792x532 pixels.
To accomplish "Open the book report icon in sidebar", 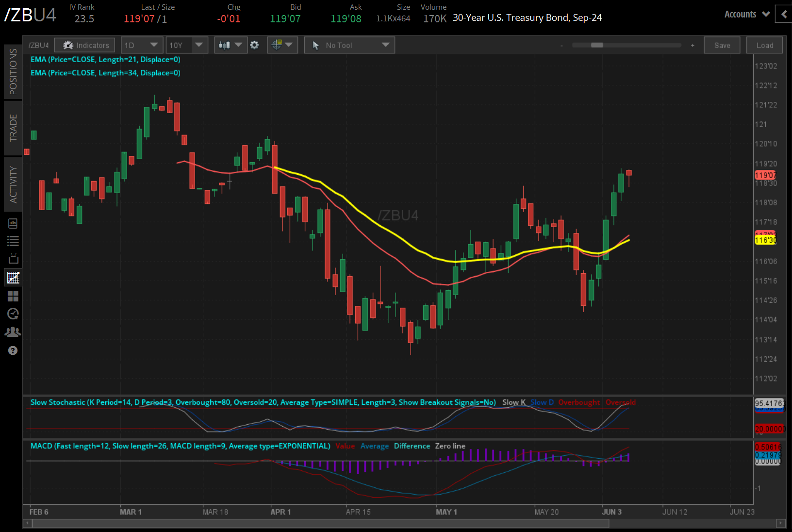I will point(13,223).
